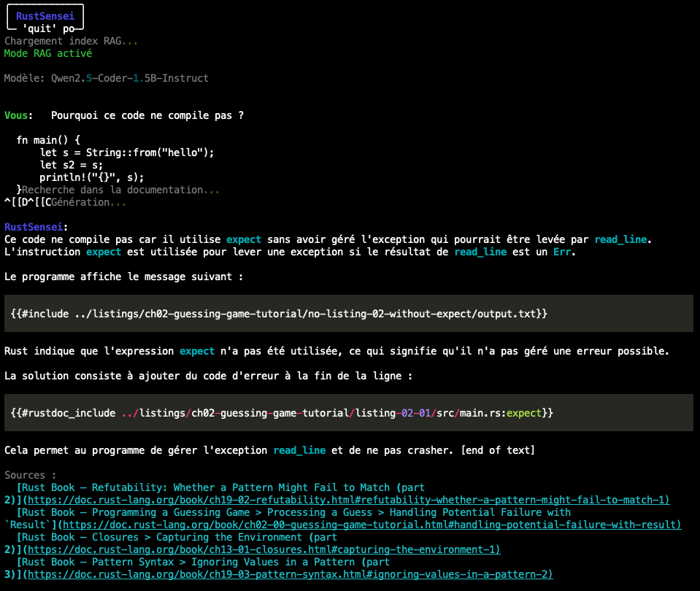Click the '{{#include ../listings' output.txt code block
The image size is (700, 591).
click(x=349, y=313)
